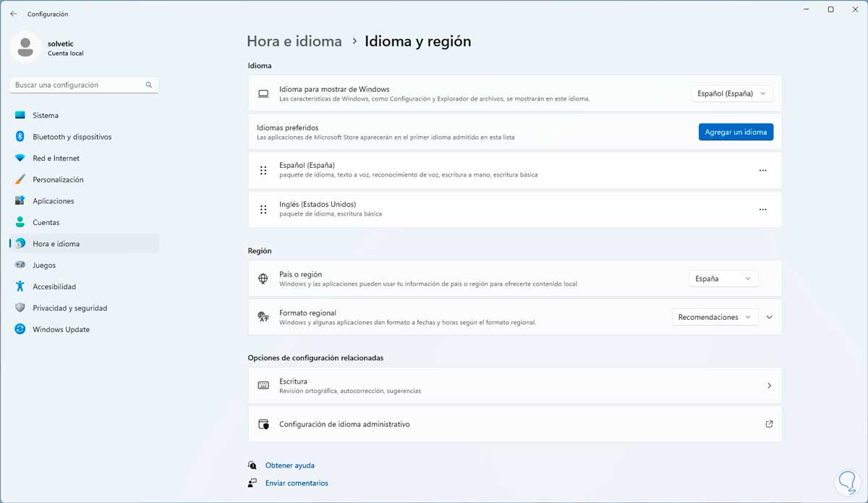Select the Español (España) language row
This screenshot has height=503, width=868.
515,170
